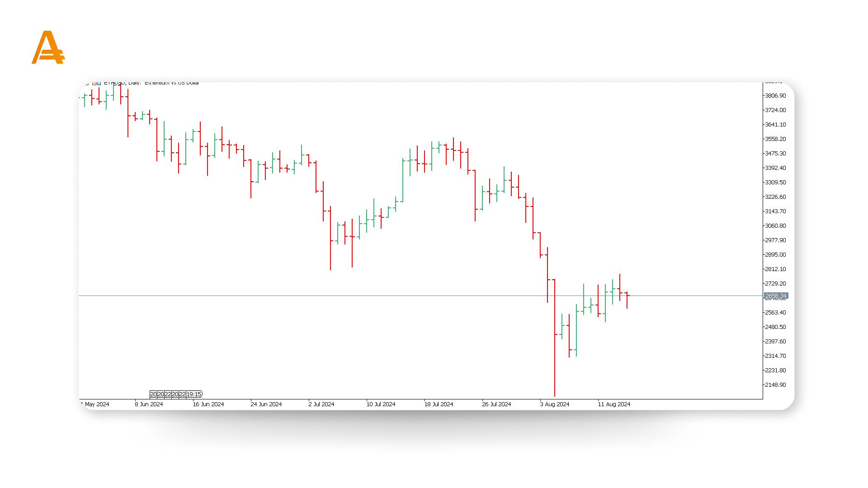Click the 10 Jul 2024 date label
Viewport: 868px width, 488px height.
[381, 404]
